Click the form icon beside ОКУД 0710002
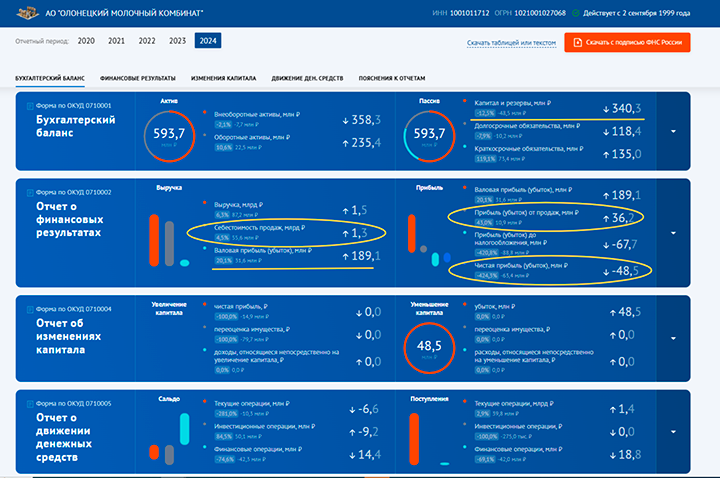The height and width of the screenshot is (478, 720). point(28,190)
